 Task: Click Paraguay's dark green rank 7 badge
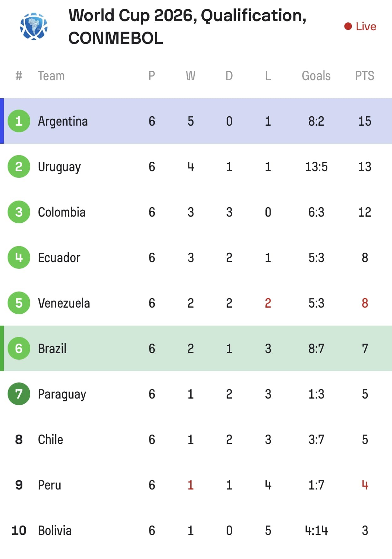tap(19, 394)
